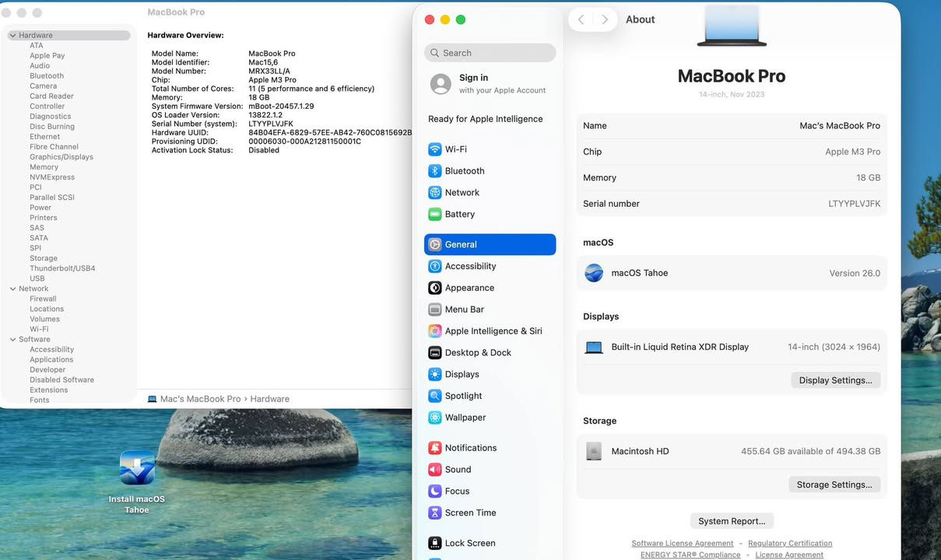Collapse the Hardware section in System Information

(12, 36)
